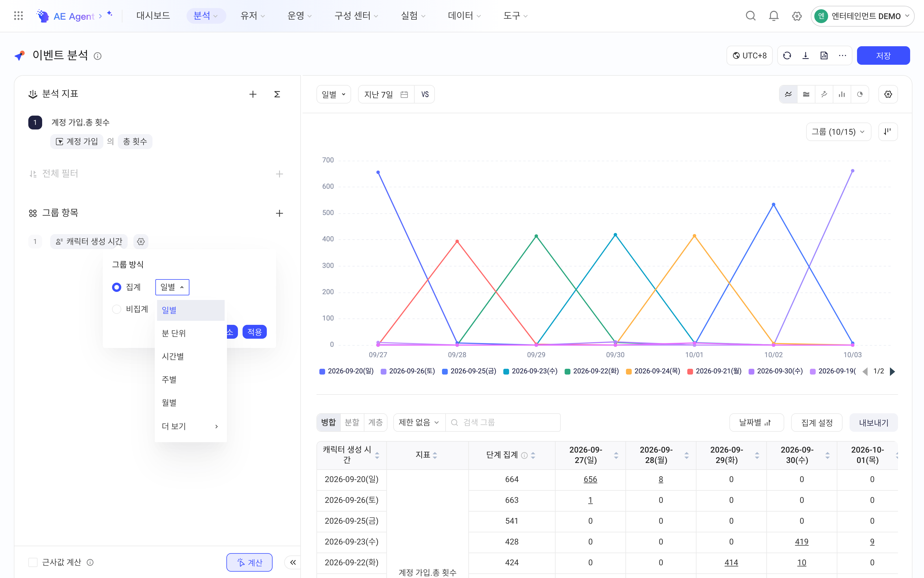The image size is (924, 578).
Task: Switch to pie chart view icon
Action: (x=860, y=94)
